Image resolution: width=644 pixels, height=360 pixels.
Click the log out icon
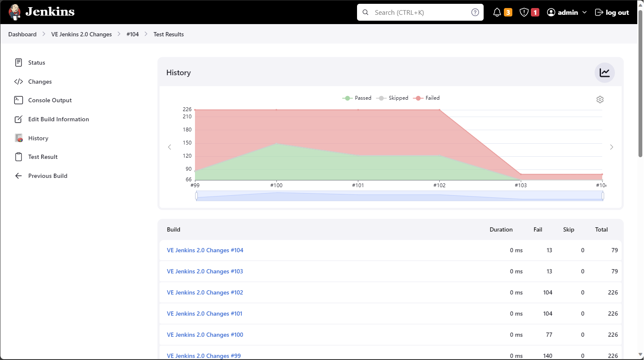pos(599,13)
